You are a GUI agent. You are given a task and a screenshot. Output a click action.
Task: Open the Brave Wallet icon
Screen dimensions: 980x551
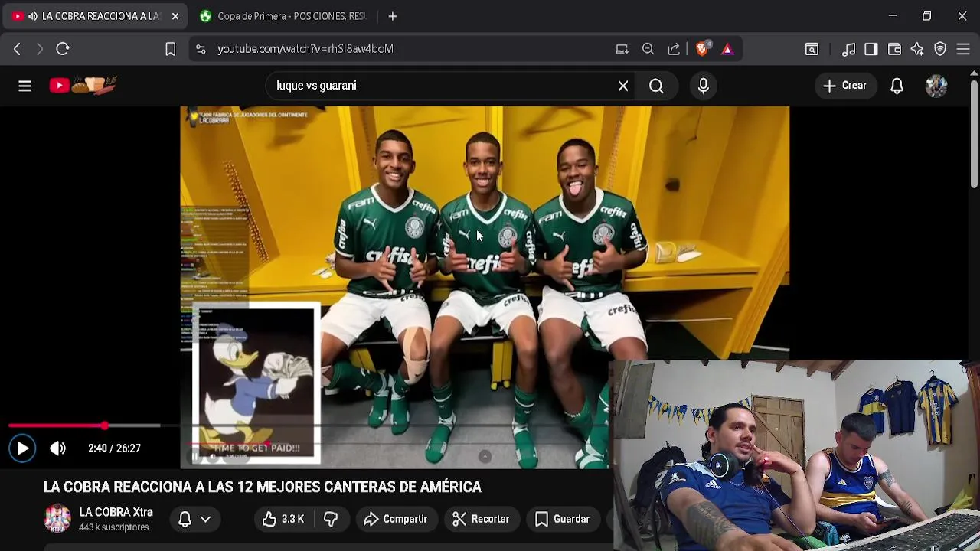pos(894,49)
